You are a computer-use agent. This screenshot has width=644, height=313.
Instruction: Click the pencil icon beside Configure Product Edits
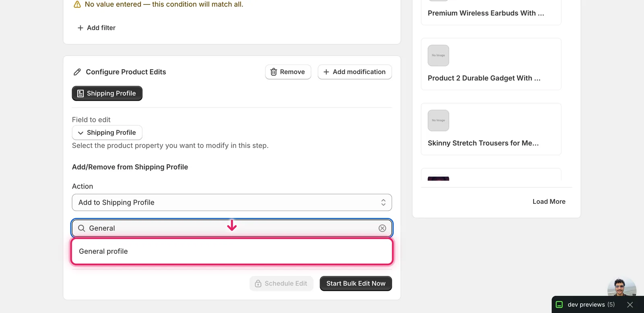77,72
